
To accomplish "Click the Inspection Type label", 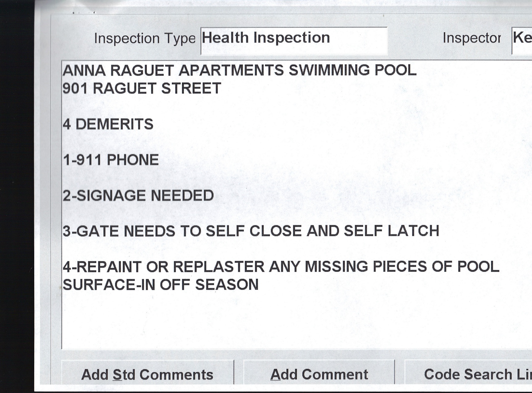I will pos(145,39).
